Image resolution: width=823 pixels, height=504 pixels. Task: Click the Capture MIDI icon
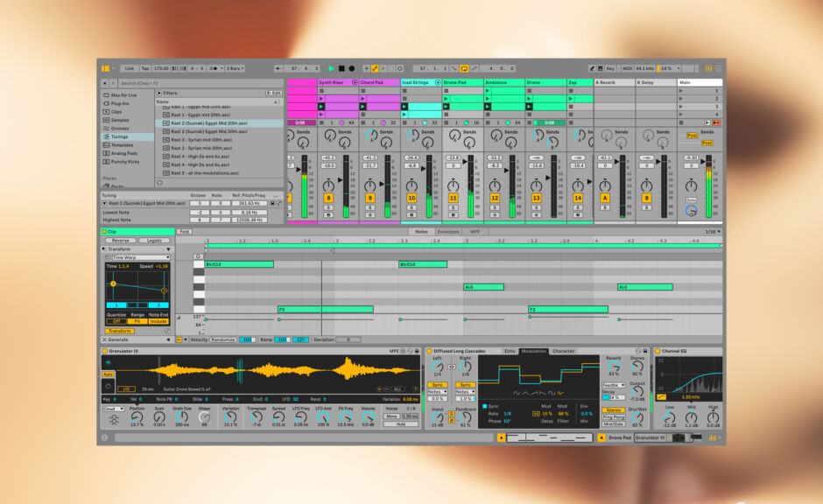pos(399,66)
